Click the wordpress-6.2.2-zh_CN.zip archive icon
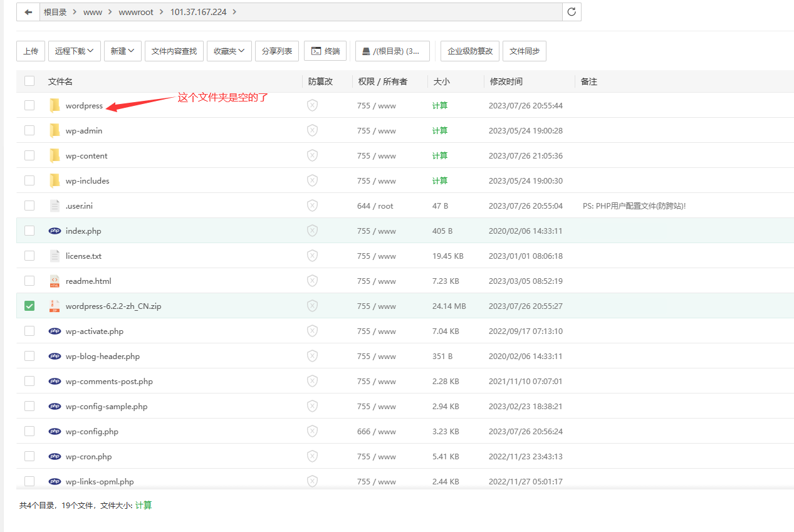This screenshot has width=794, height=532. coord(55,306)
